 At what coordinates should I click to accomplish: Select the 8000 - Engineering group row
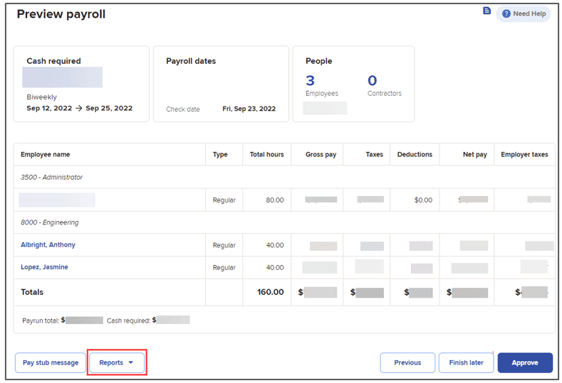coord(284,222)
